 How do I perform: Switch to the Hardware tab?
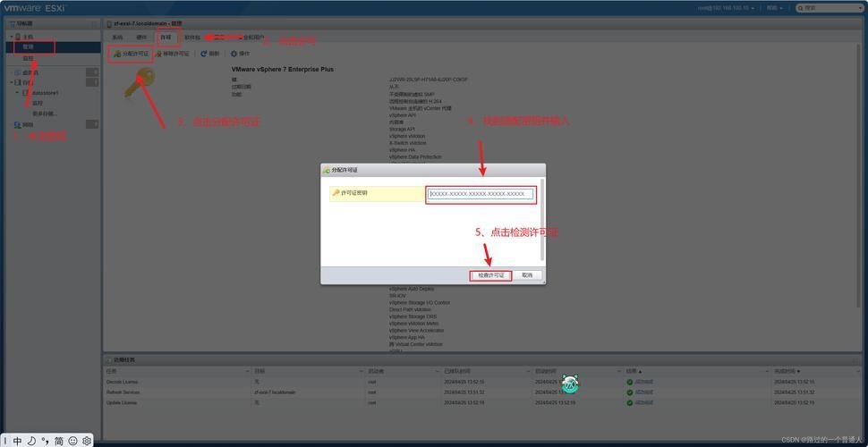(141, 38)
